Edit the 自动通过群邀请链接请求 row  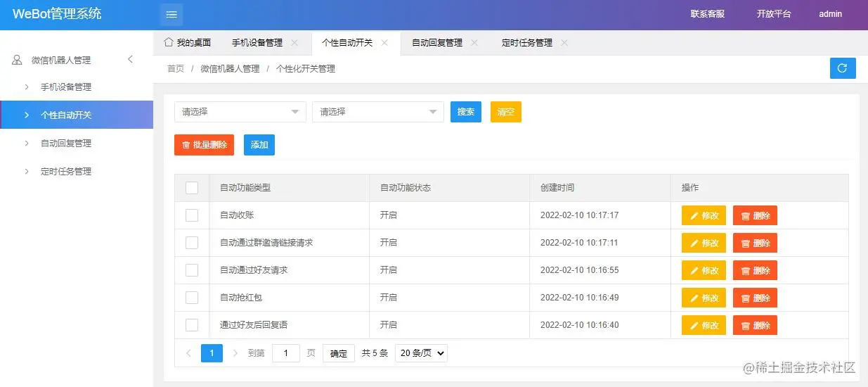704,243
